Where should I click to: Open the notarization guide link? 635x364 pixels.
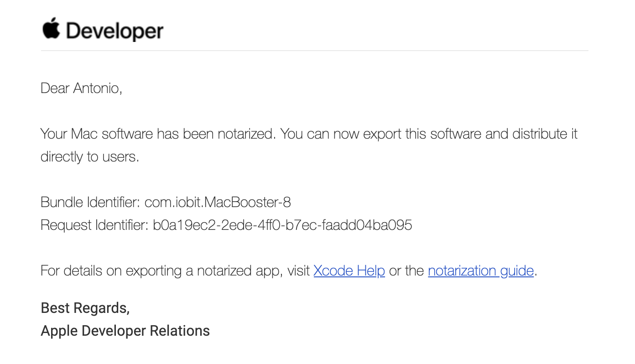(x=480, y=271)
